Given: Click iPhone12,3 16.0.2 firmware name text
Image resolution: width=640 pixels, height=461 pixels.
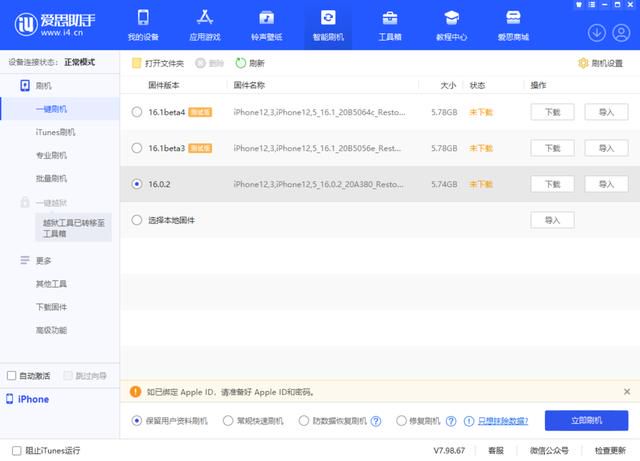Looking at the screenshot, I should coord(318,184).
